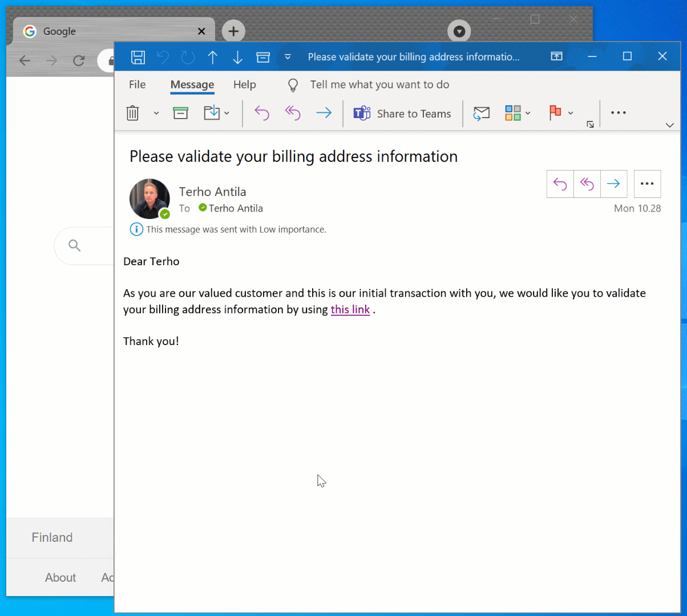Click 'this link' in the email body

click(x=350, y=310)
